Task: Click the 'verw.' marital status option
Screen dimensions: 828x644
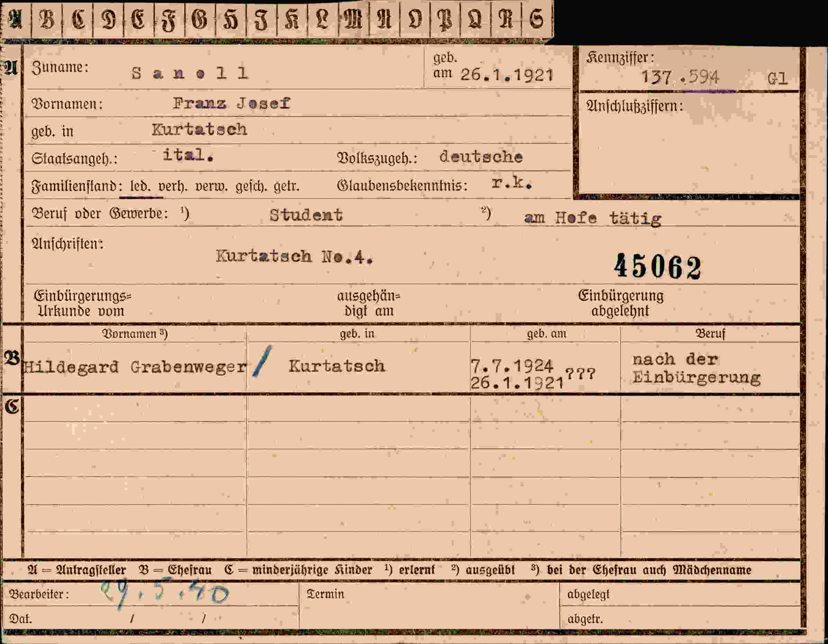Action: (211, 187)
